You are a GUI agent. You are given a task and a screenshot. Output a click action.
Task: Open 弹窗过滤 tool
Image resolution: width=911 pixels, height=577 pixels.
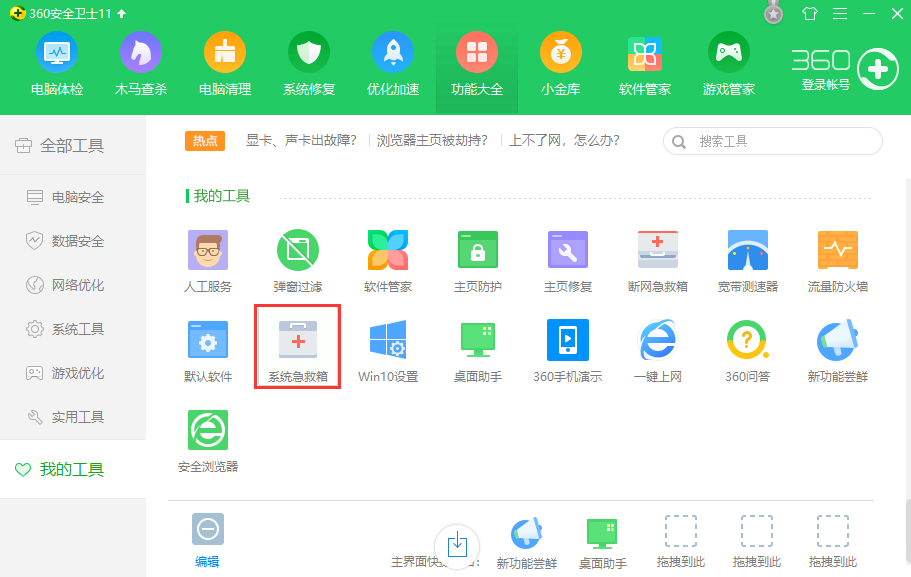point(297,261)
